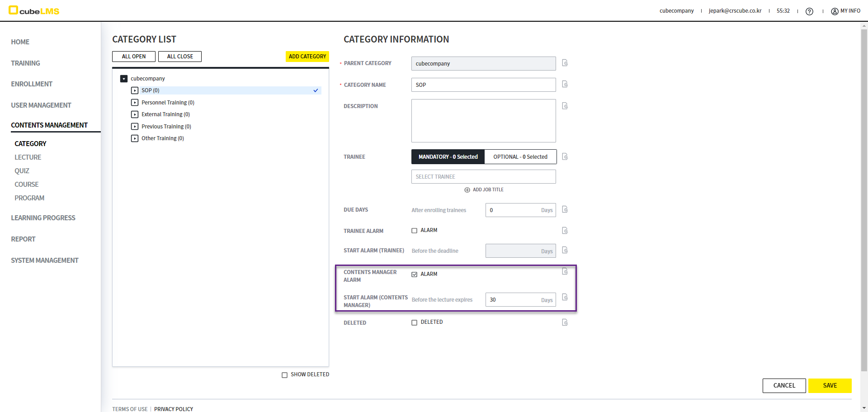This screenshot has height=412, width=868.
Task: Open Lecture in Contents Management menu
Action: [28, 157]
